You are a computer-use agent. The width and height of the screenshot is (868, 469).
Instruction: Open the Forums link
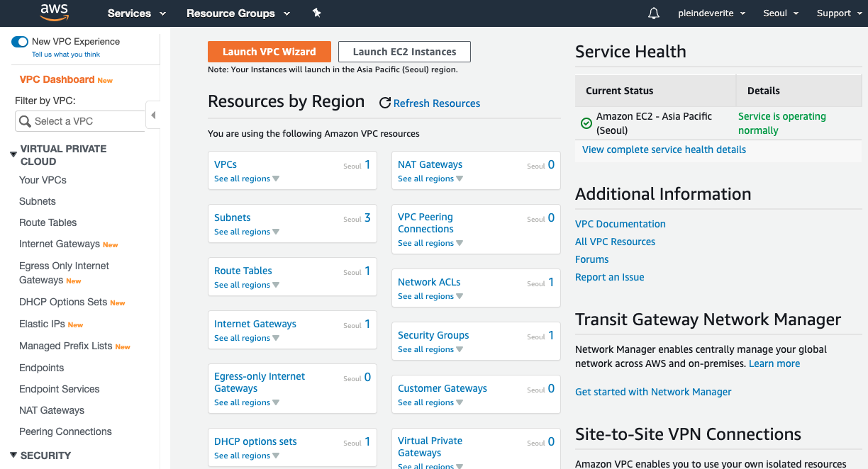[592, 259]
